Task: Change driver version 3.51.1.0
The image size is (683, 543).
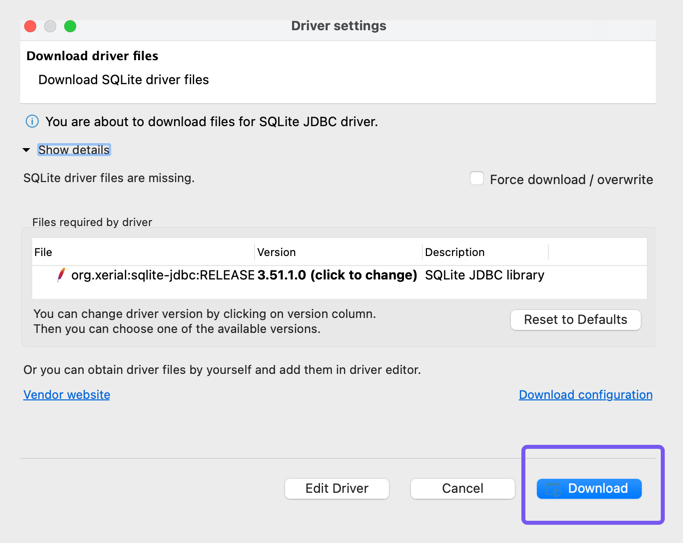Action: pos(337,275)
